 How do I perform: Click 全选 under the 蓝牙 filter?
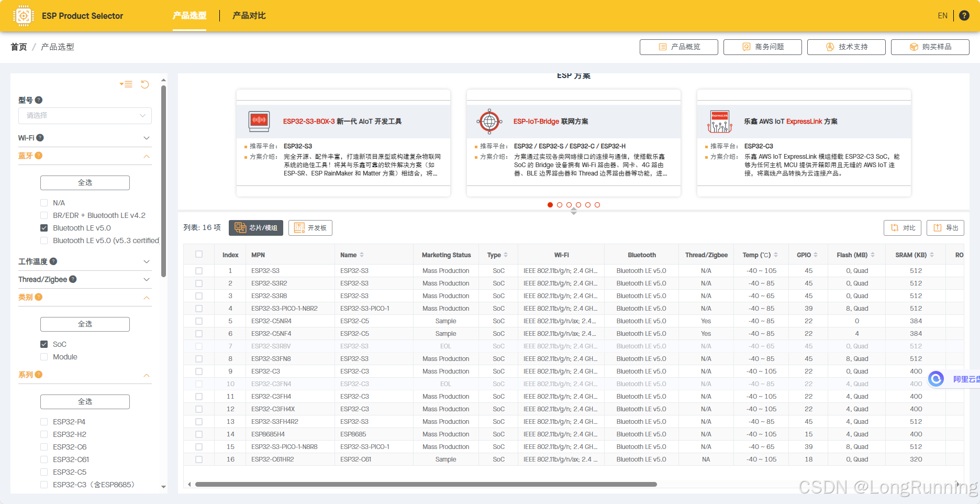pyautogui.click(x=85, y=183)
